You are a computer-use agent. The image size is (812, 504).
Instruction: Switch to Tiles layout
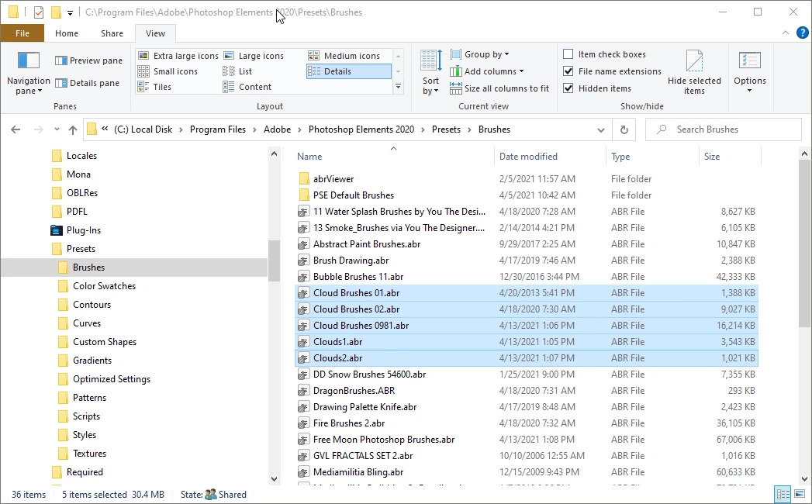[x=154, y=87]
